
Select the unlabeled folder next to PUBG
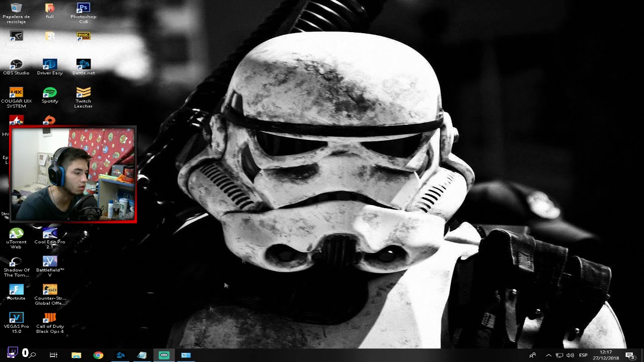click(49, 36)
